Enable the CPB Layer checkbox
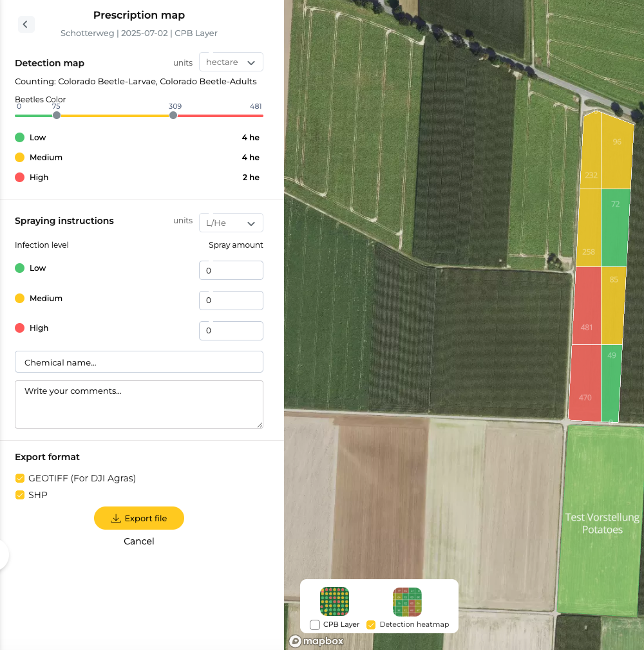 (x=315, y=625)
